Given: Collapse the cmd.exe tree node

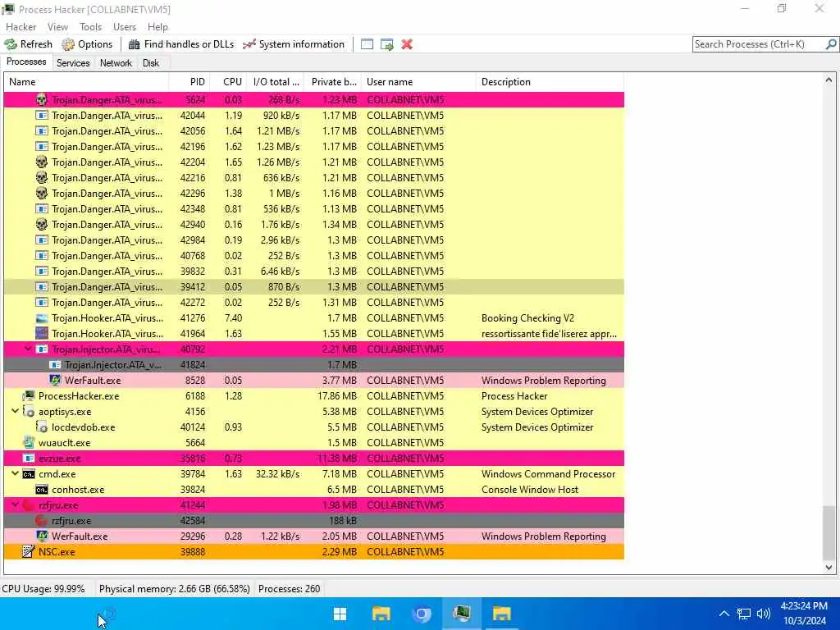Looking at the screenshot, I should point(15,473).
